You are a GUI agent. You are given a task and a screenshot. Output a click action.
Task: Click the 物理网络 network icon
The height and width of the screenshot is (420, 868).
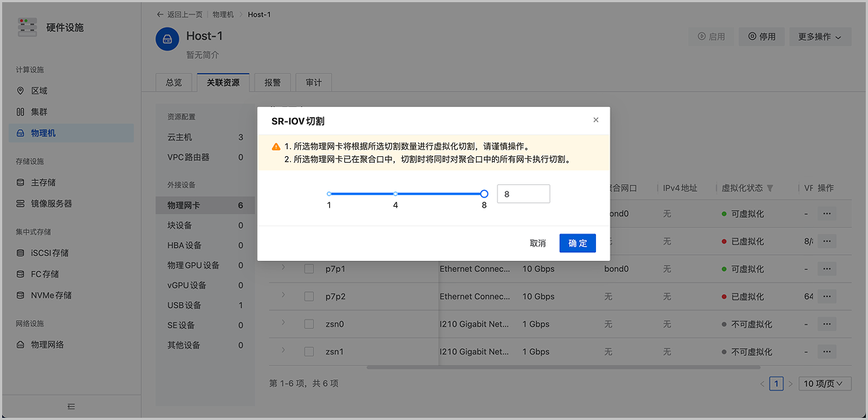click(x=21, y=345)
